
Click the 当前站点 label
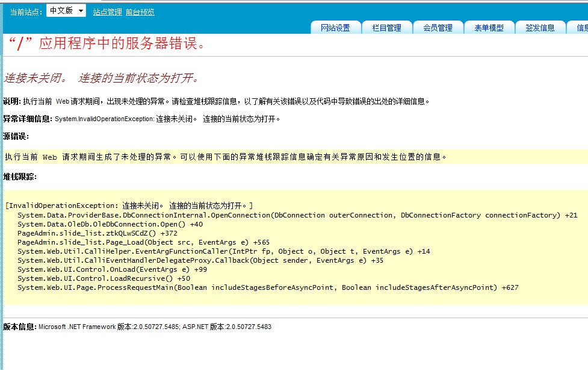[26, 12]
